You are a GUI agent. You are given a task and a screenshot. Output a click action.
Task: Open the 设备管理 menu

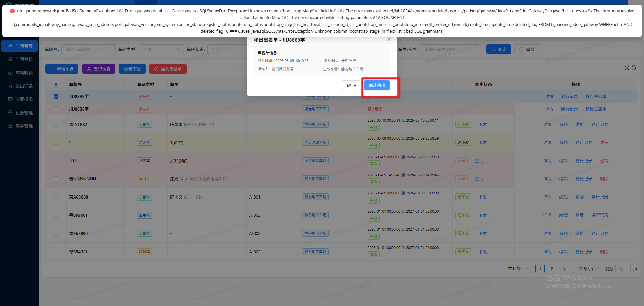click(x=19, y=113)
